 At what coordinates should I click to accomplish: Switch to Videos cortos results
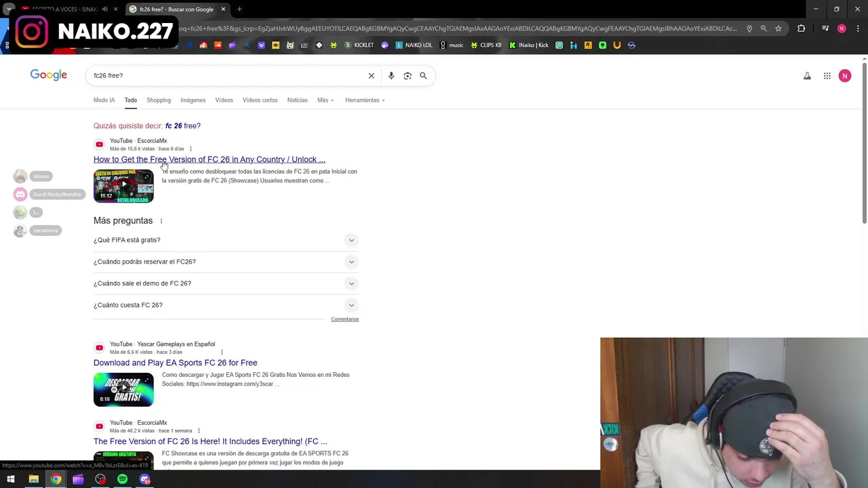point(260,100)
